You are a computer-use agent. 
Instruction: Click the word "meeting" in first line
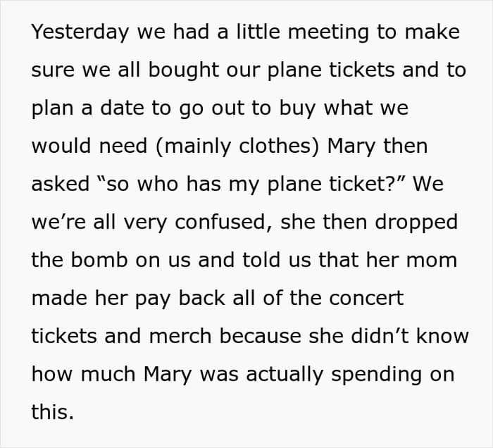coord(328,32)
